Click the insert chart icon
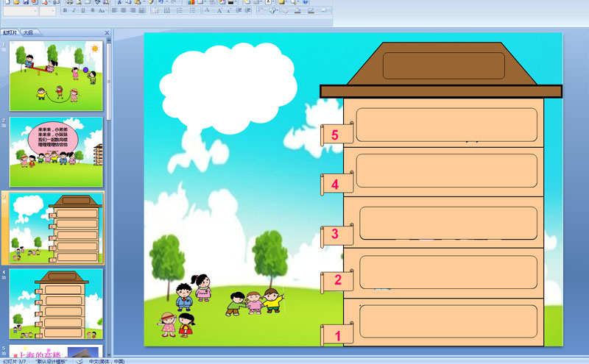 pos(191,2)
